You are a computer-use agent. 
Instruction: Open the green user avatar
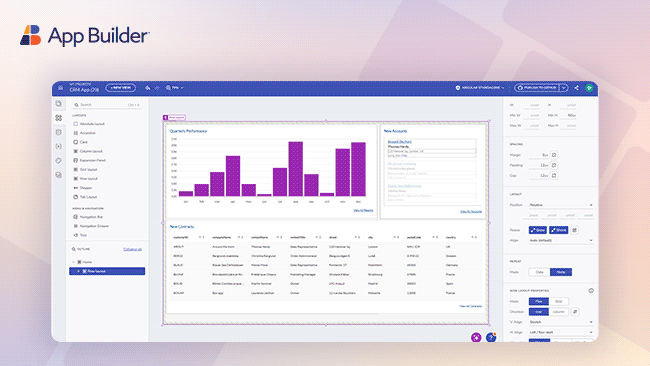(x=589, y=88)
